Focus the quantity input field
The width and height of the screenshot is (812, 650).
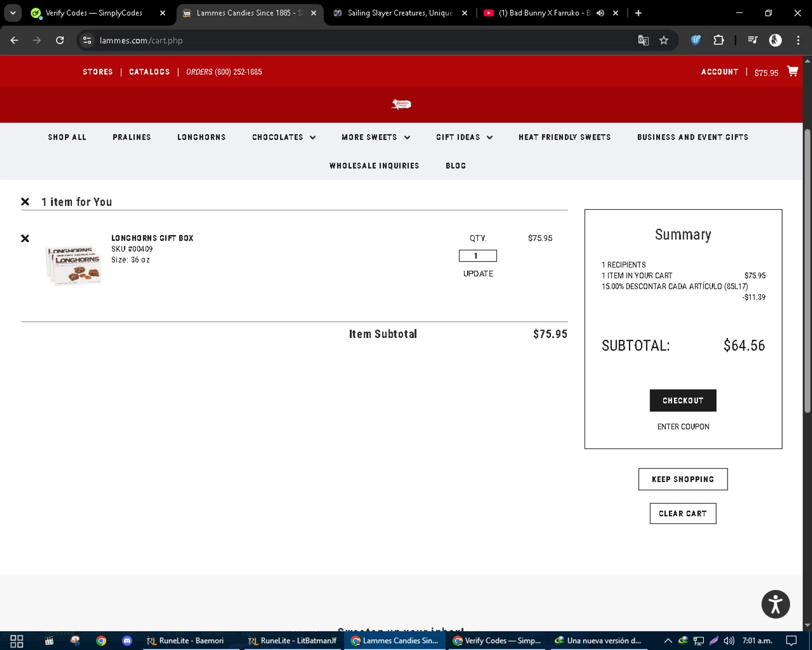point(477,256)
